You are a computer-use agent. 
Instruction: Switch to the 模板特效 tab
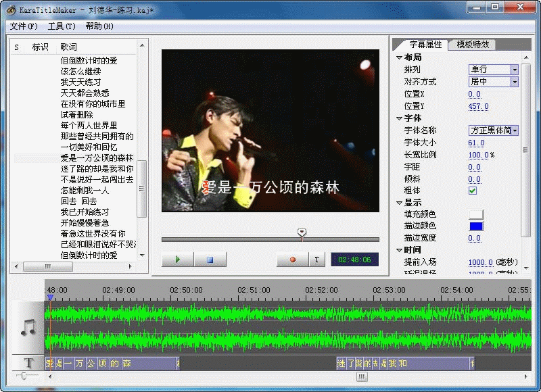click(473, 45)
